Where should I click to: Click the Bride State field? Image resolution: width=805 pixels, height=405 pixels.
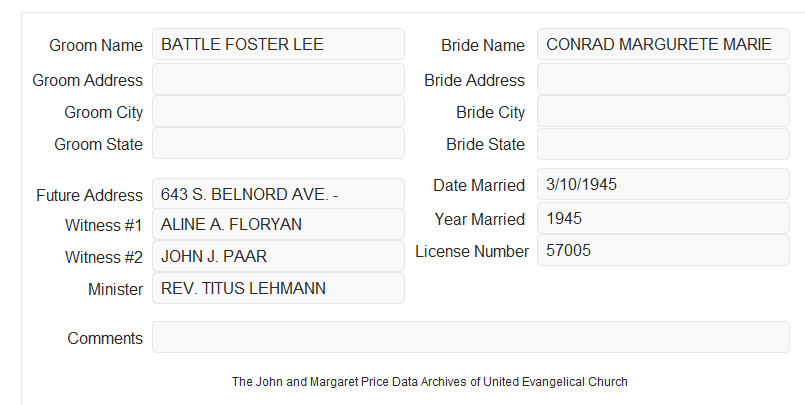click(x=663, y=144)
